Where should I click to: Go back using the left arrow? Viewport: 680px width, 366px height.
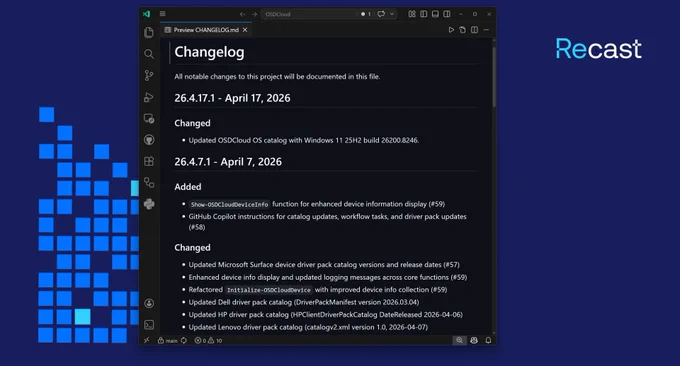242,14
